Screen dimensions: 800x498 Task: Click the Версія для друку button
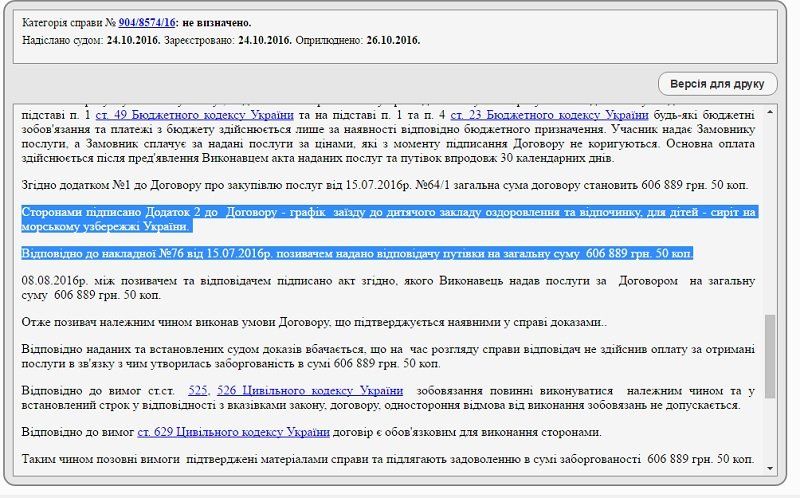pos(717,84)
